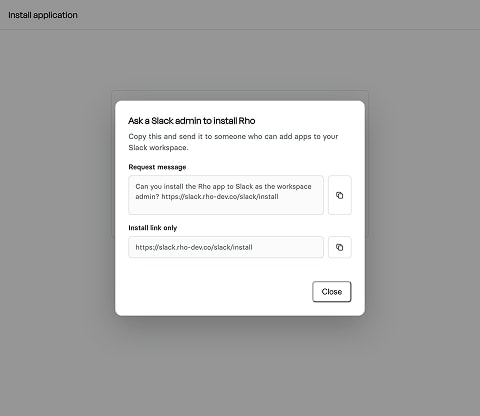Copy the request message with the copy icon
Screen dimensions: 480x416
[340, 195]
